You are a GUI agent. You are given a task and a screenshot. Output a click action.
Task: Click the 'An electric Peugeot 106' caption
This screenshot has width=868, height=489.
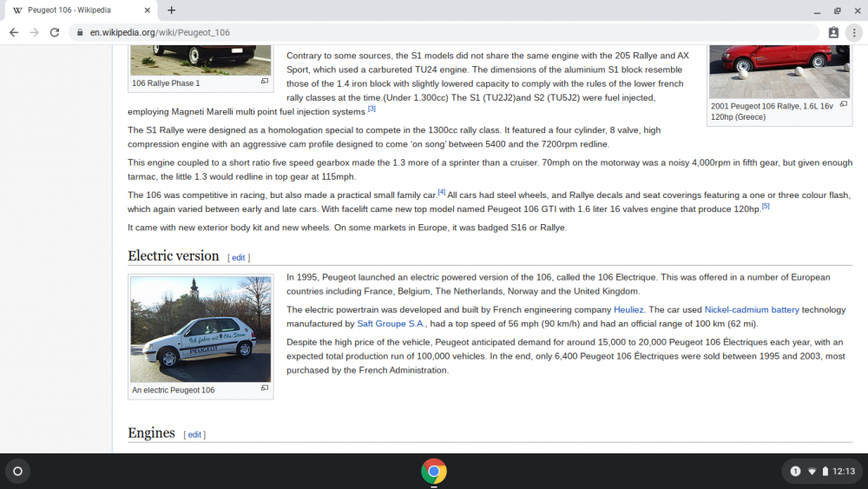174,390
